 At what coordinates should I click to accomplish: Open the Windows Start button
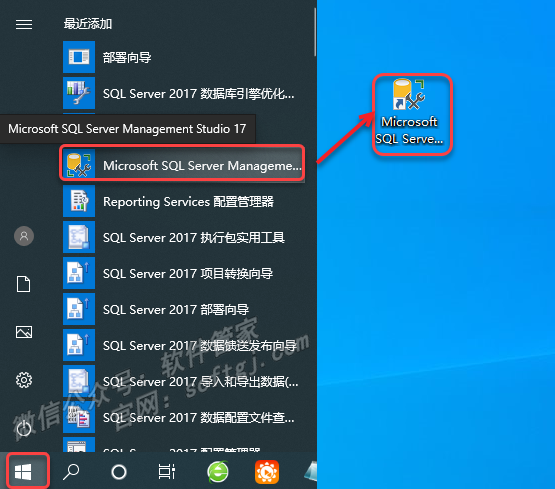tap(23, 472)
